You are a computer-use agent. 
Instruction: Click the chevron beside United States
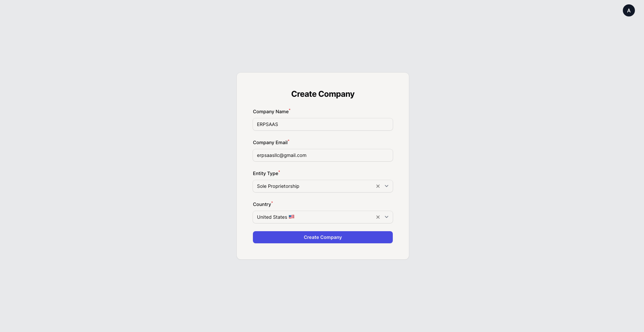(x=386, y=217)
